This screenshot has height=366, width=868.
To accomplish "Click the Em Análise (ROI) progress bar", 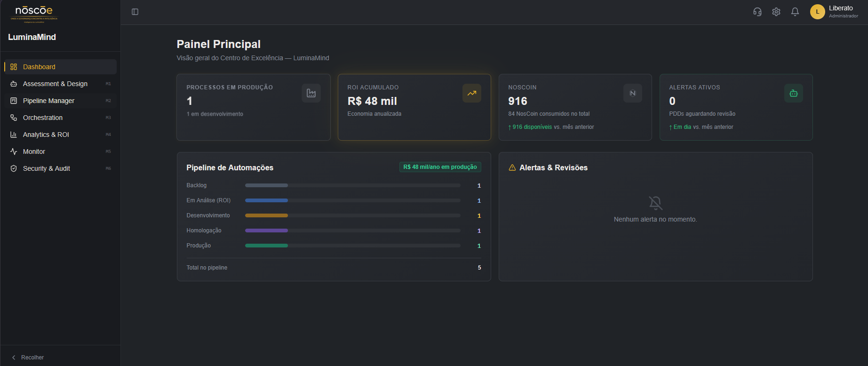I will tap(353, 200).
